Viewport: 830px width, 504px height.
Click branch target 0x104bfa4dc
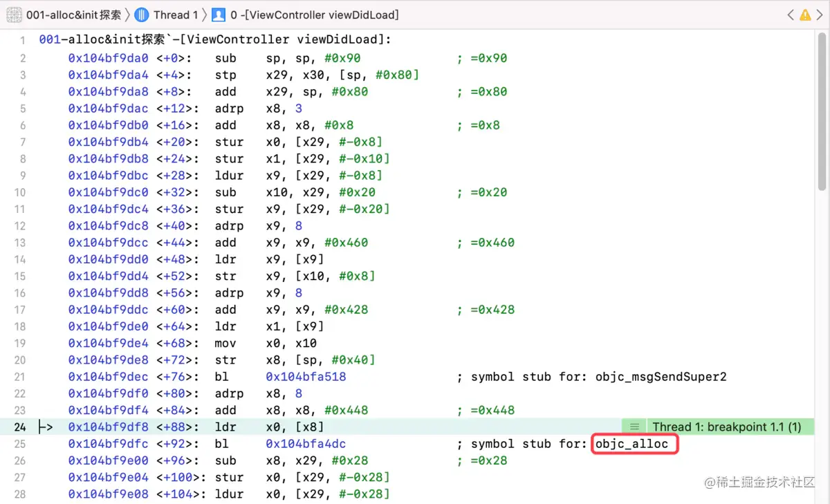pos(306,444)
